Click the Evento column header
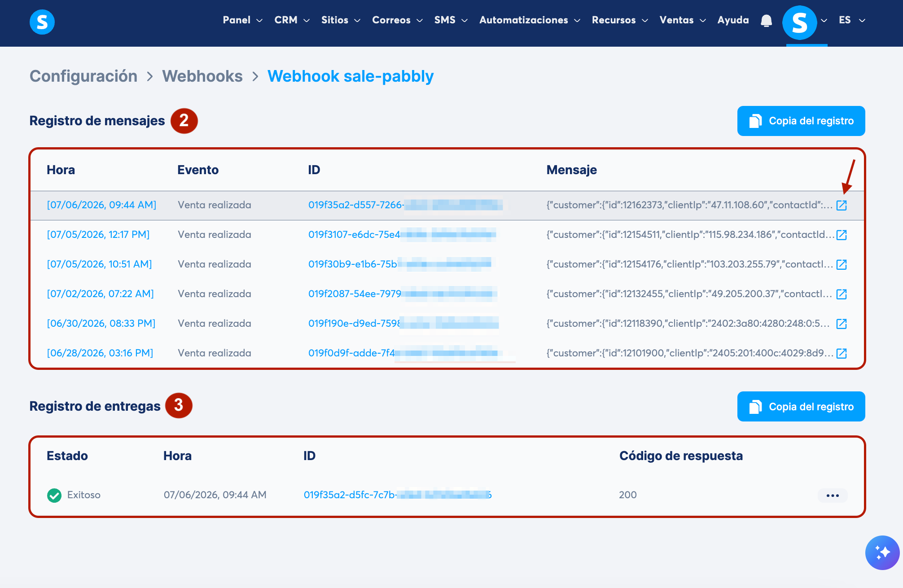This screenshot has height=588, width=903. pyautogui.click(x=198, y=170)
